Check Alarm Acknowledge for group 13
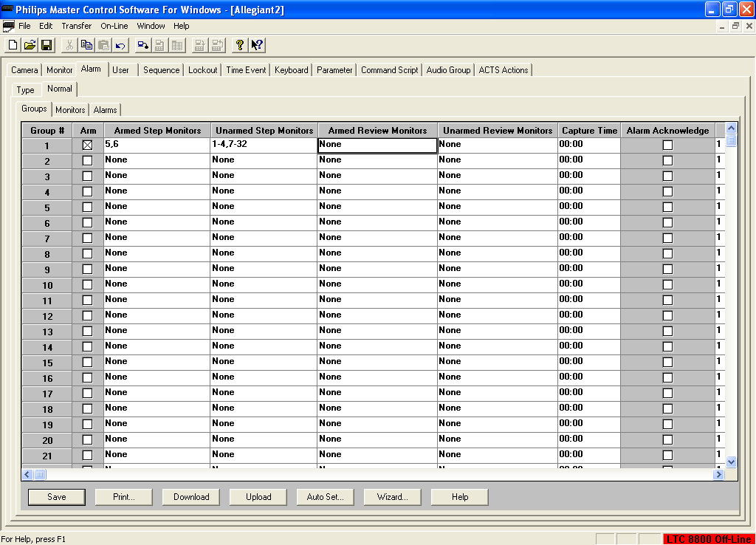Image resolution: width=756 pixels, height=545 pixels. coord(667,332)
